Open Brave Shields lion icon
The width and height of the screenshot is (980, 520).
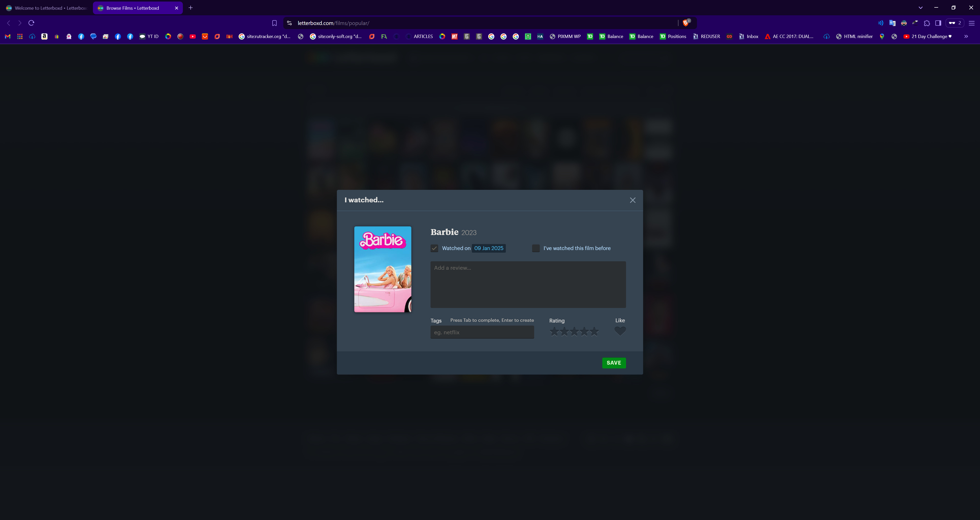tap(686, 23)
